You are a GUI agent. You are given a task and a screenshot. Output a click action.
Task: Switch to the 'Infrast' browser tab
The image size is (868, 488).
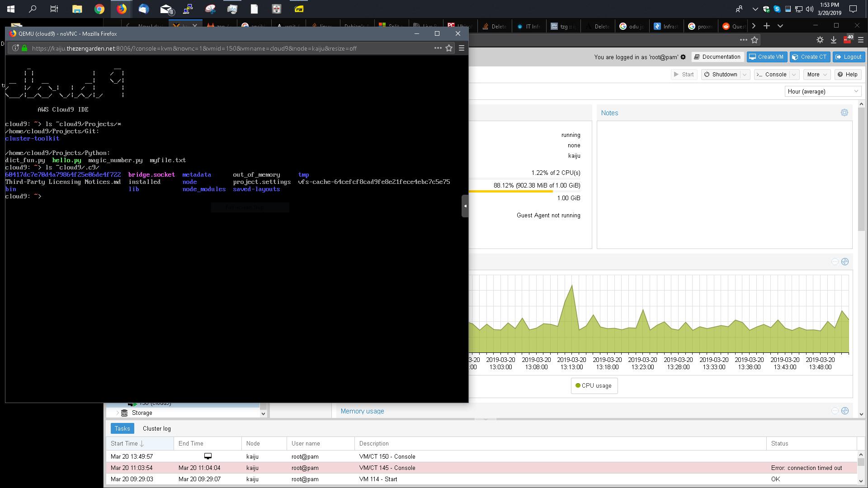point(666,26)
